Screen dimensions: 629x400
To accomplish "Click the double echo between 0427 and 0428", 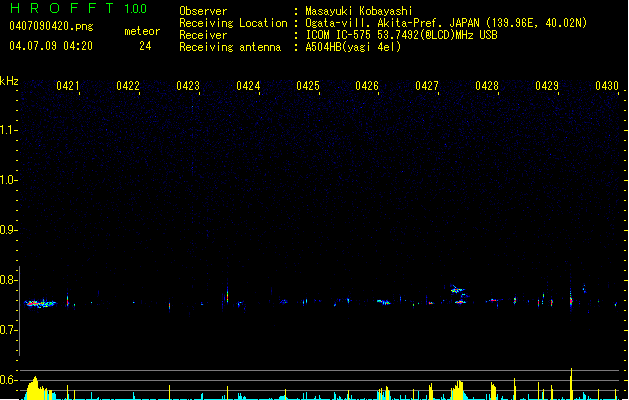I will pos(459,295).
